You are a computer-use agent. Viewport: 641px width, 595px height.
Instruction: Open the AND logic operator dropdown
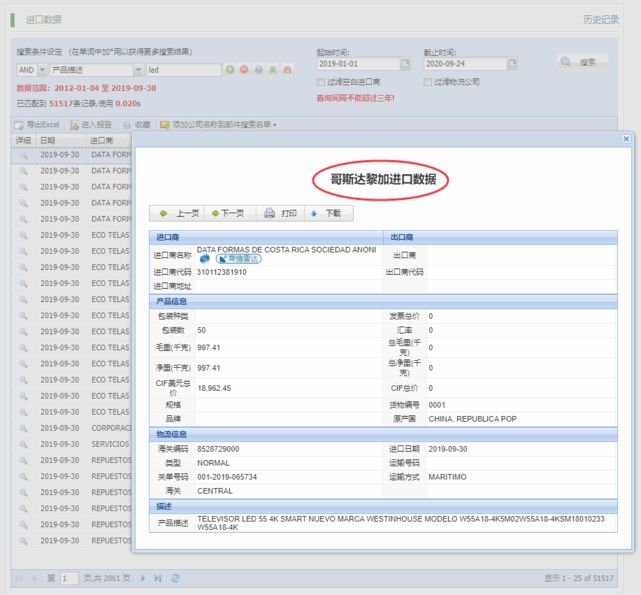[x=41, y=70]
